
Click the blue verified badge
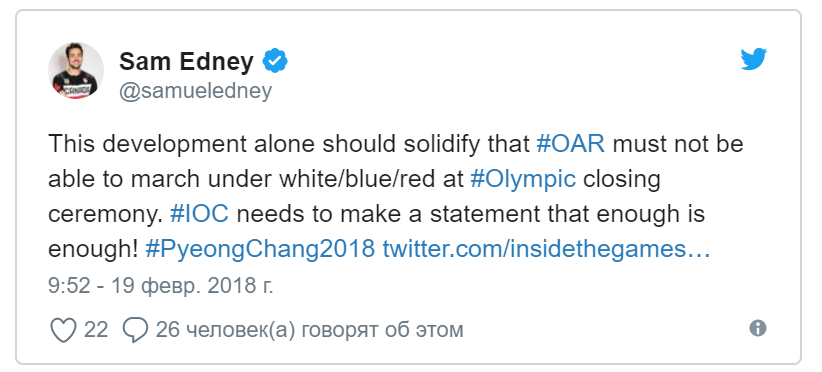tap(275, 62)
